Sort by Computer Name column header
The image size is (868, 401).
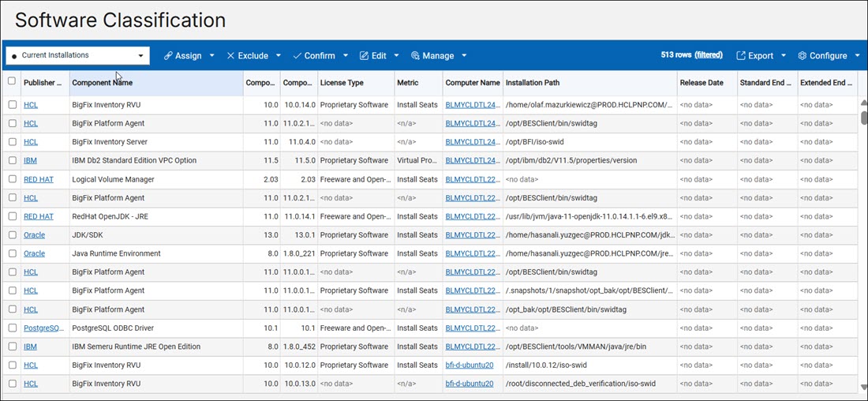[472, 83]
